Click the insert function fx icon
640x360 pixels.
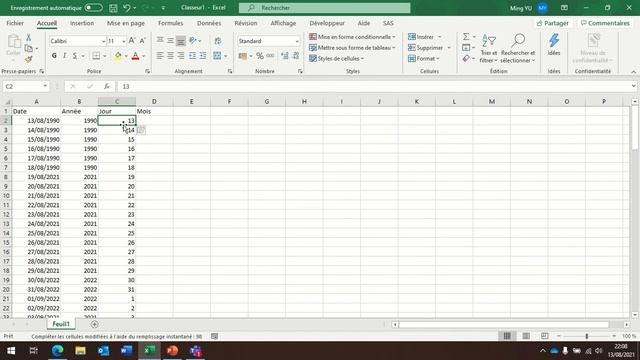[107, 87]
